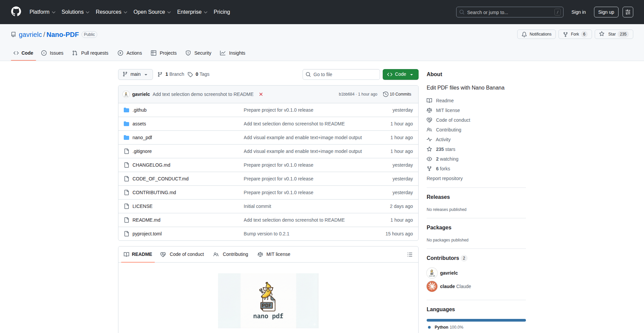Click the Python language bar

coord(476,320)
